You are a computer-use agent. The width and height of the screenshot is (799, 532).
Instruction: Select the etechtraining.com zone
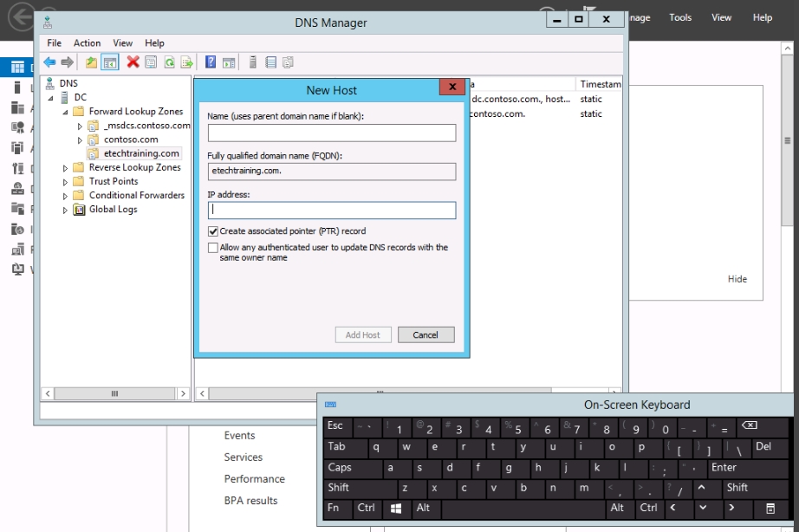[141, 153]
